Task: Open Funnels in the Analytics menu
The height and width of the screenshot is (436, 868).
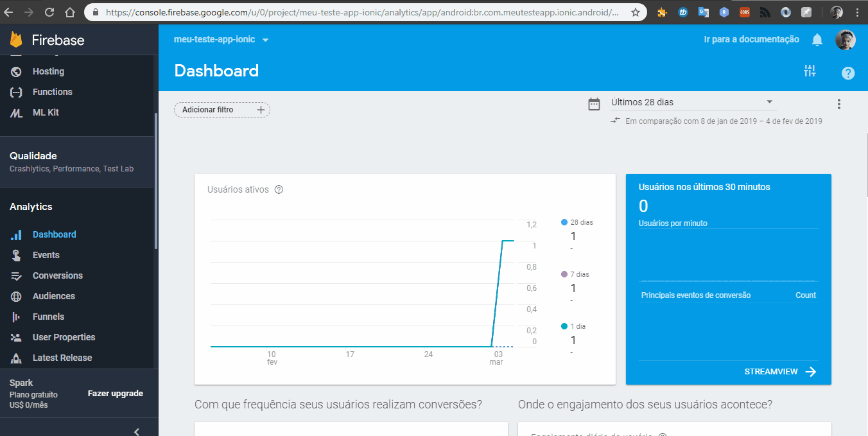Action: pos(49,317)
